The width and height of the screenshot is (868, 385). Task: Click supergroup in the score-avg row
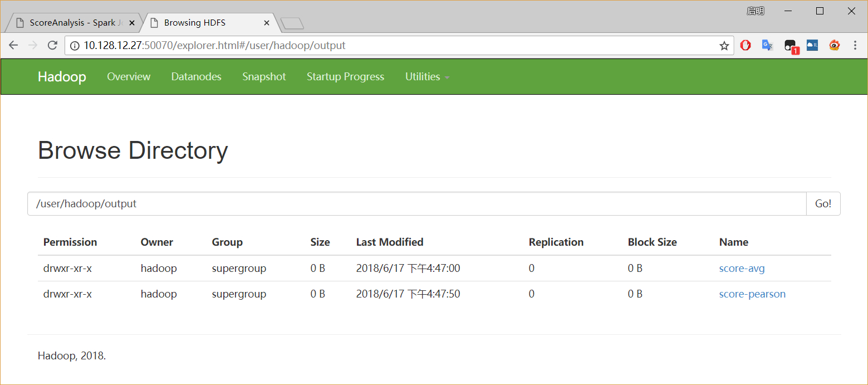click(x=239, y=268)
